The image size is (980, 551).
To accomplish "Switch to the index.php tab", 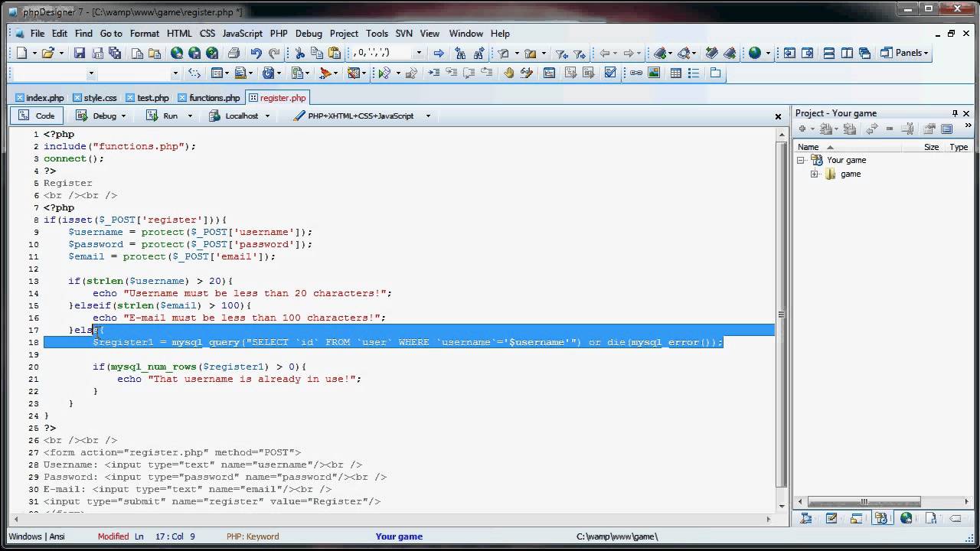I will pyautogui.click(x=40, y=98).
